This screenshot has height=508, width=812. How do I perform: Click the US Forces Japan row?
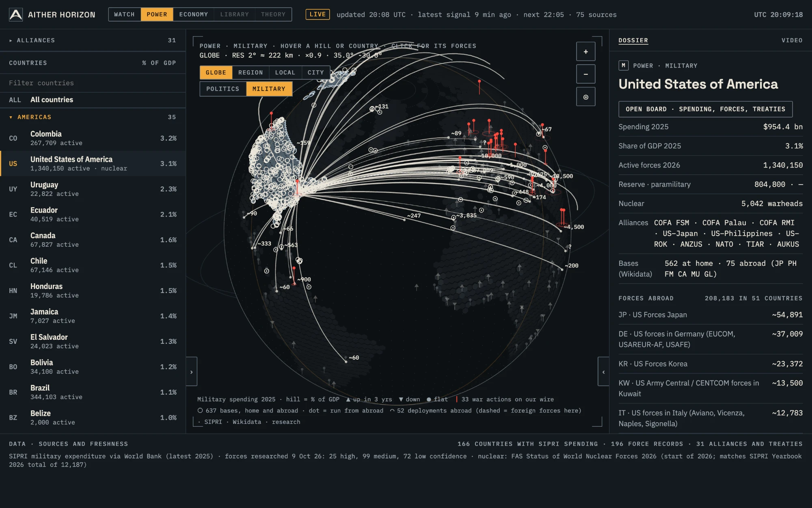pos(710,315)
